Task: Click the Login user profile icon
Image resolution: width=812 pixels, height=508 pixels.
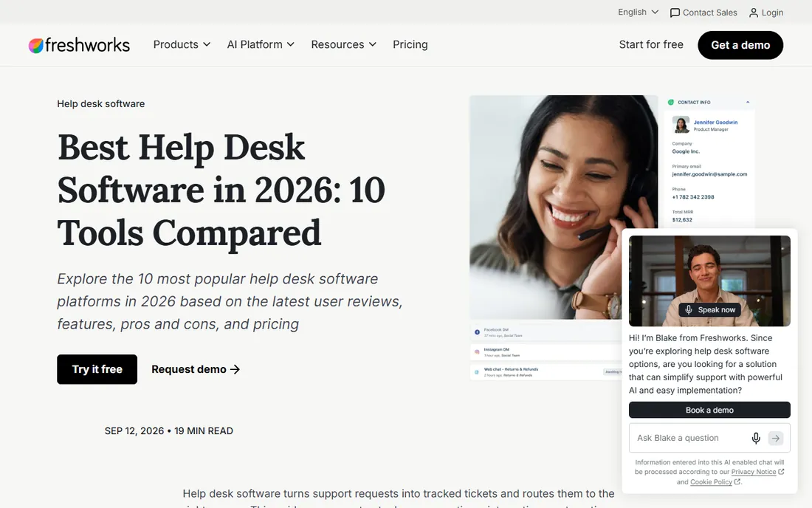Action: click(x=754, y=13)
